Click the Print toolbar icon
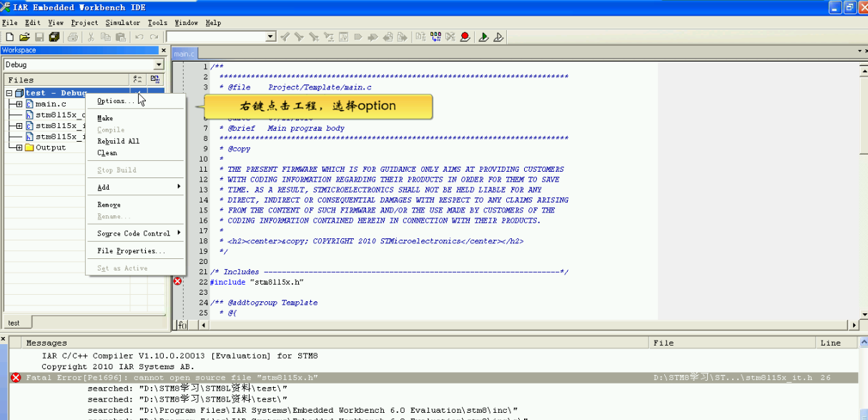 (x=72, y=36)
